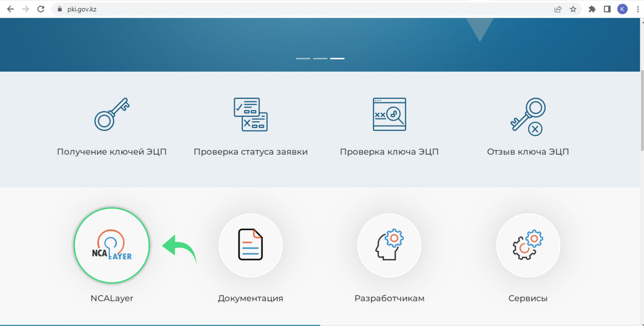Screen dimensions: 644x326
Task: Select the third carousel slide indicator
Action: tap(337, 58)
